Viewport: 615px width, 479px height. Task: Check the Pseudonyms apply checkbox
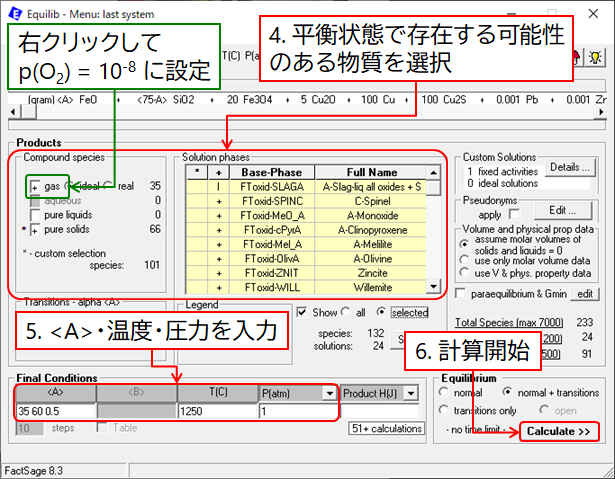[514, 213]
